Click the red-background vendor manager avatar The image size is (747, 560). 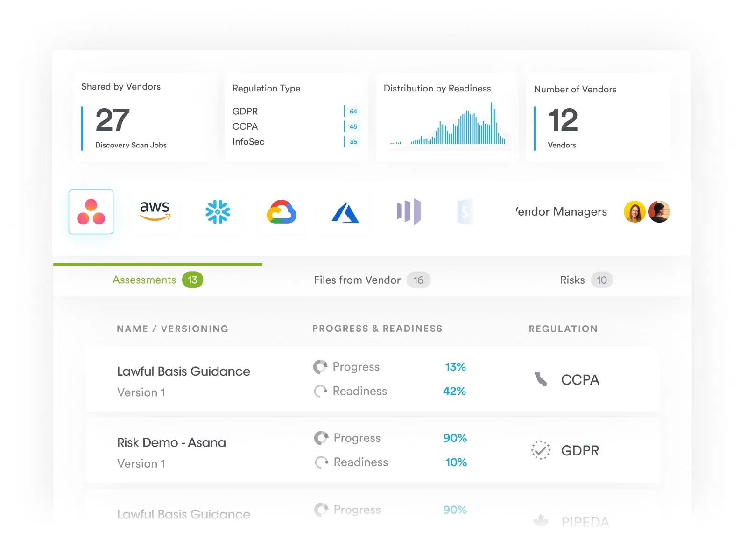click(659, 212)
